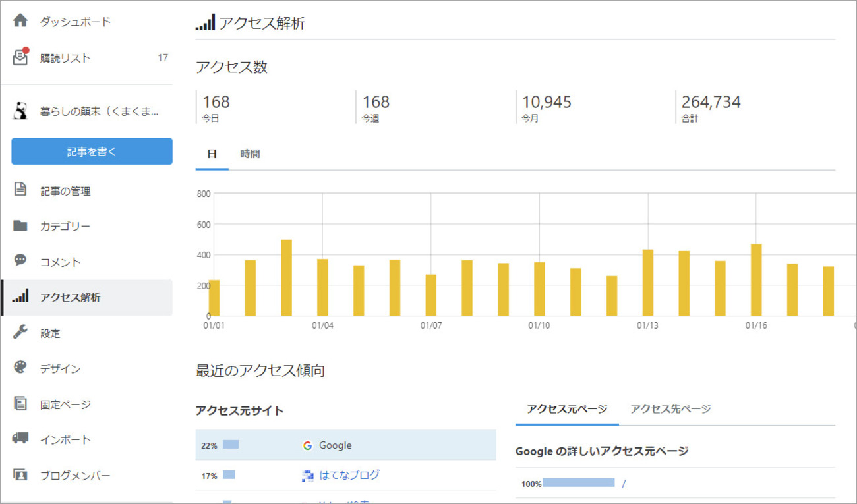Click the 100% referrer page slash link
This screenshot has width=857, height=504.
coord(623,484)
